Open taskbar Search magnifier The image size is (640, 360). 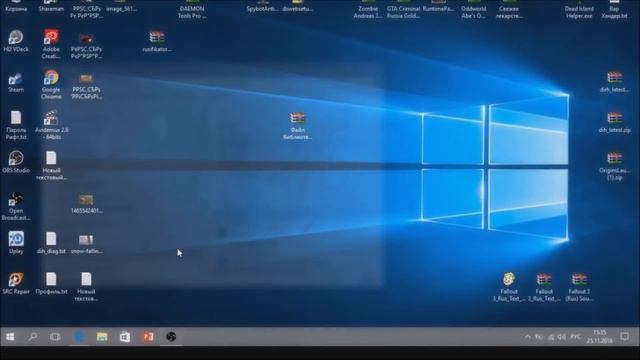point(33,336)
